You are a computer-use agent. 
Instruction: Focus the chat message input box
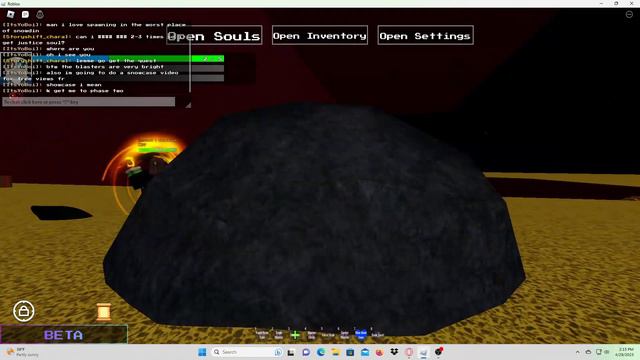coord(89,102)
